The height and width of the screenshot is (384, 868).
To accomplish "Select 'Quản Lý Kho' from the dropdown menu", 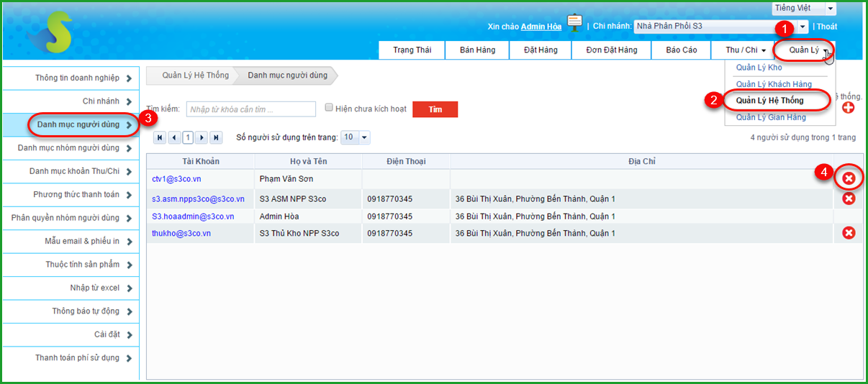I will pyautogui.click(x=759, y=68).
